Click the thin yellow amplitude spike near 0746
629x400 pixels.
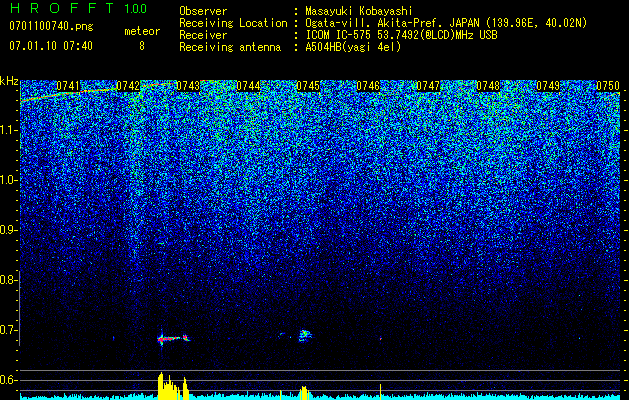[x=380, y=392]
